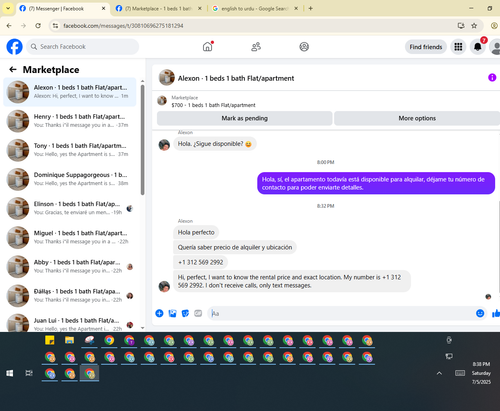500x411 pixels.
Task: Go back using Marketplace back arrow
Action: [13, 69]
